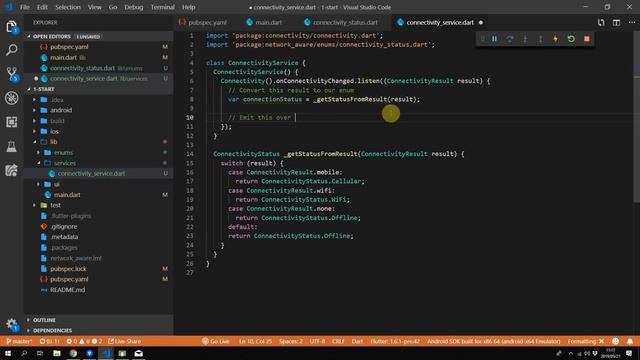Expand the Dependencies section
Image resolution: width=640 pixels, height=360 pixels.
pos(98,330)
